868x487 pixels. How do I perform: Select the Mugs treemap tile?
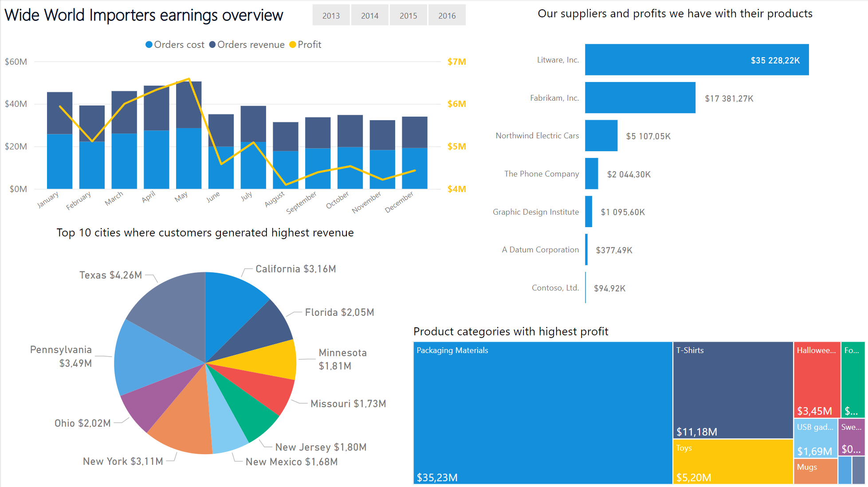tap(815, 471)
